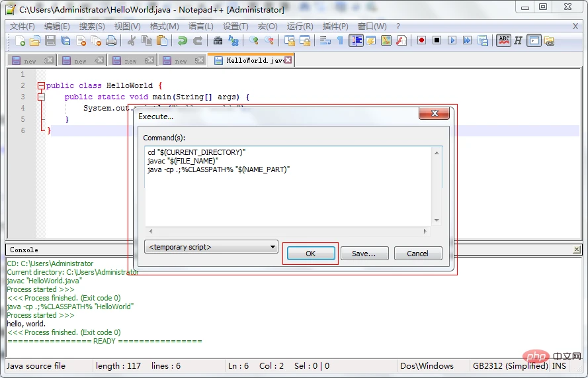Cut selection with the scissors icon
The width and height of the screenshot is (588, 378).
(131, 40)
